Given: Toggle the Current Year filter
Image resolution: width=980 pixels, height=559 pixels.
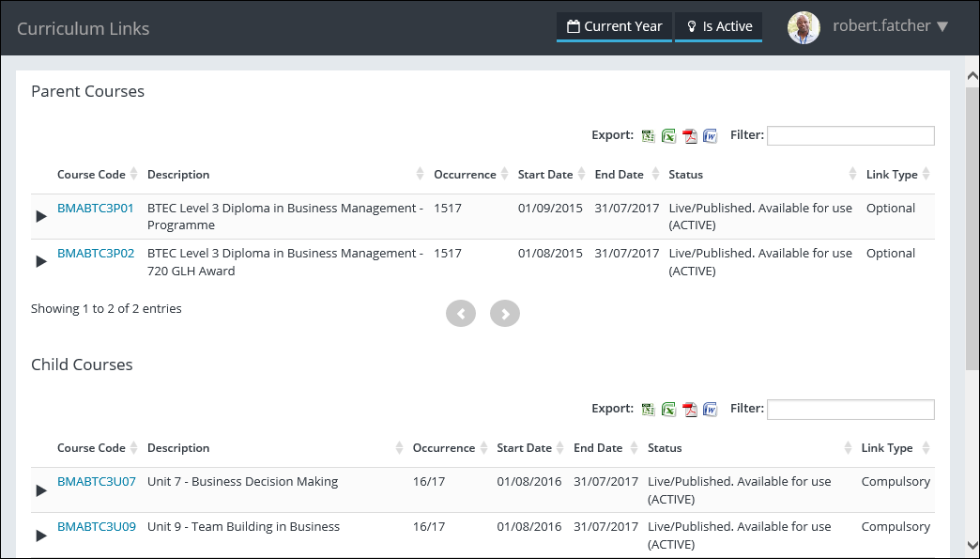Looking at the screenshot, I should click(614, 26).
